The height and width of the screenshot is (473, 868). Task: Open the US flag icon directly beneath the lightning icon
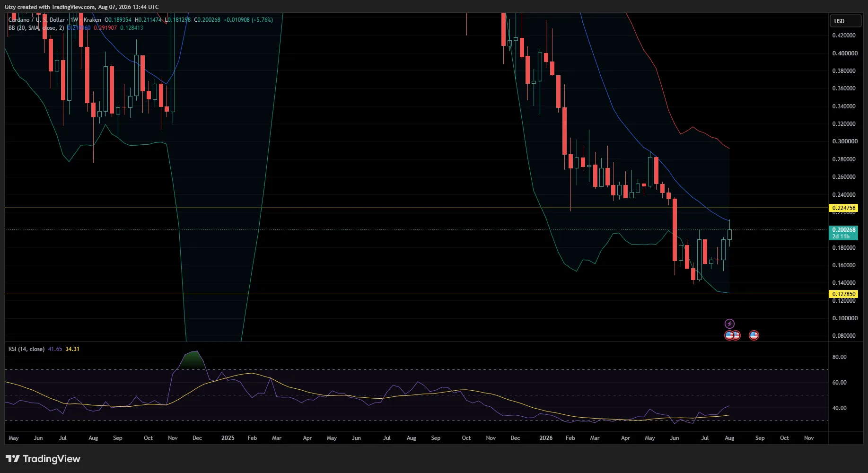(x=729, y=335)
